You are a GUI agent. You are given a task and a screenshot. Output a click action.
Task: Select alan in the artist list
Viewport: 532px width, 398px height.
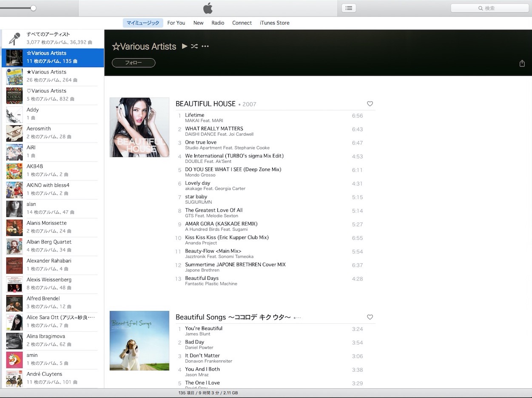(x=53, y=209)
